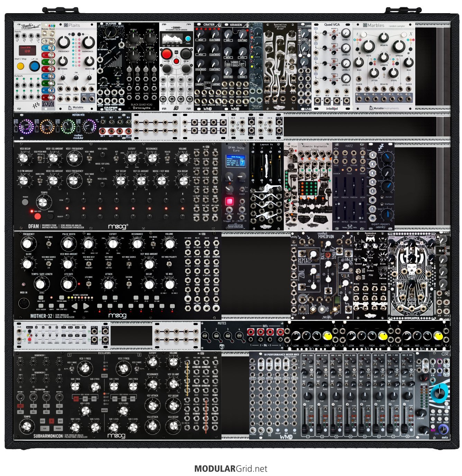Click the first purple ring on Motion MTR
The height and width of the screenshot is (476, 462).
[27, 127]
